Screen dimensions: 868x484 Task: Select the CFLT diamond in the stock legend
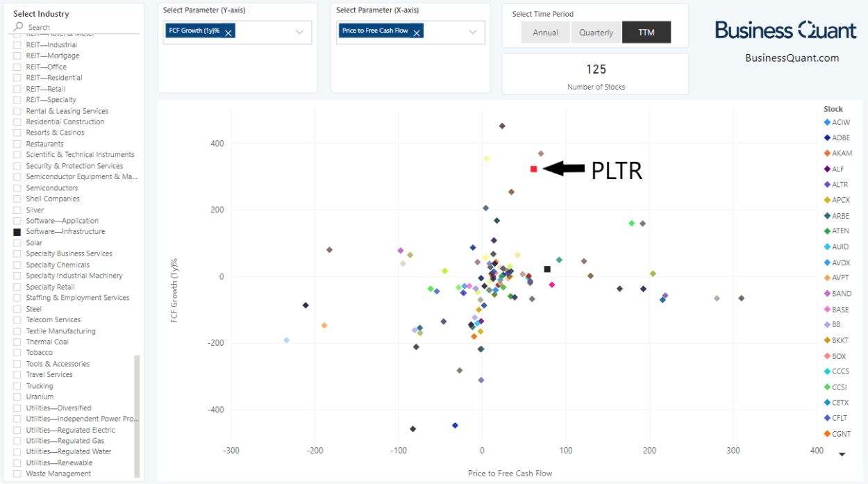827,418
